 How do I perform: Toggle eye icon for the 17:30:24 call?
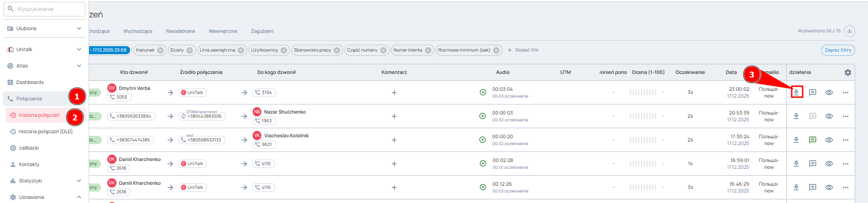coord(829,140)
